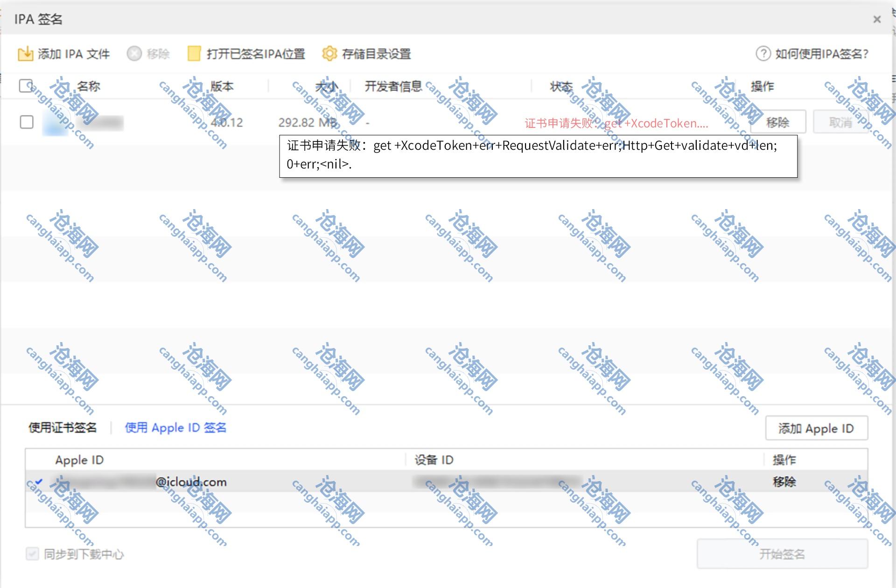The image size is (896, 588).
Task: Remove the IPA file from list
Action: point(777,122)
